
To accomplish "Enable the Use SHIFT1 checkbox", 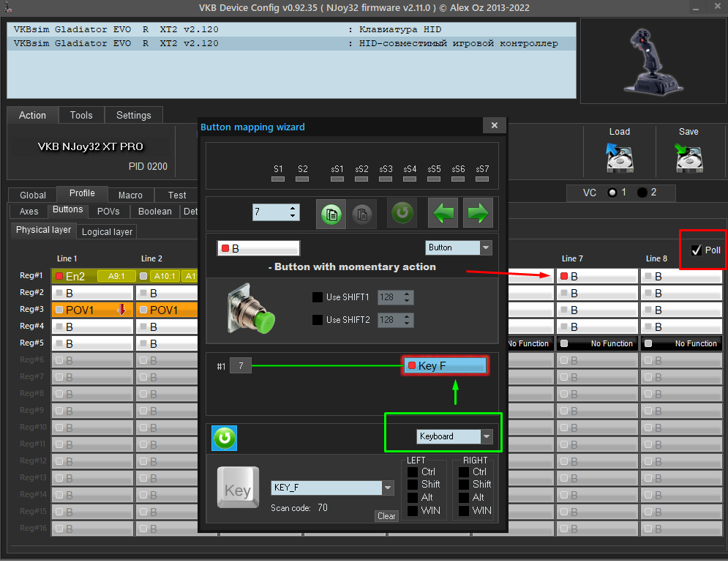I will pyautogui.click(x=318, y=297).
